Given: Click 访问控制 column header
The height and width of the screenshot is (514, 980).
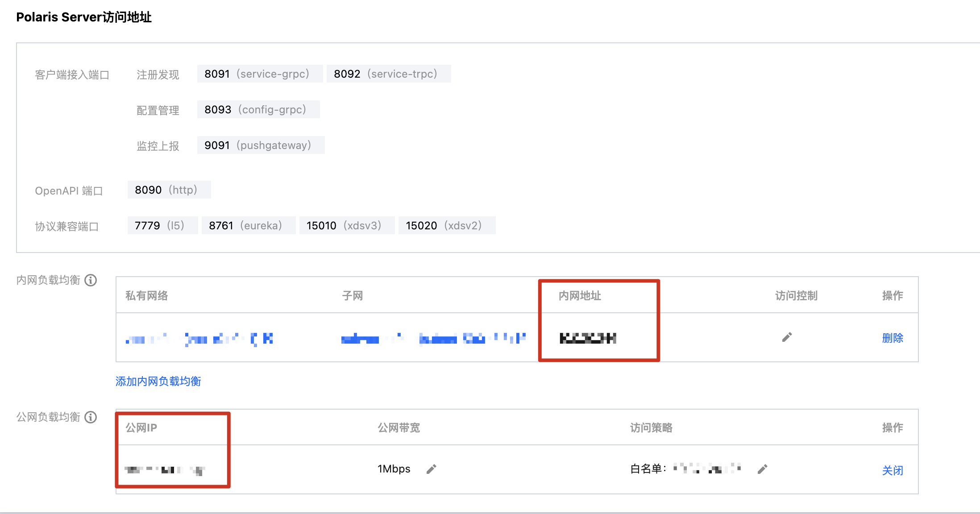Looking at the screenshot, I should (x=797, y=296).
